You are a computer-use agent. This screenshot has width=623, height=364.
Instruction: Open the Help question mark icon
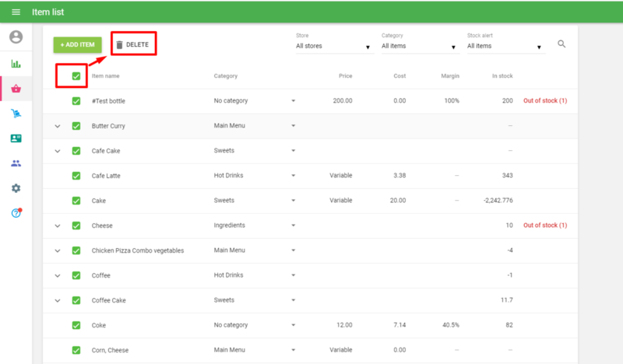16,213
